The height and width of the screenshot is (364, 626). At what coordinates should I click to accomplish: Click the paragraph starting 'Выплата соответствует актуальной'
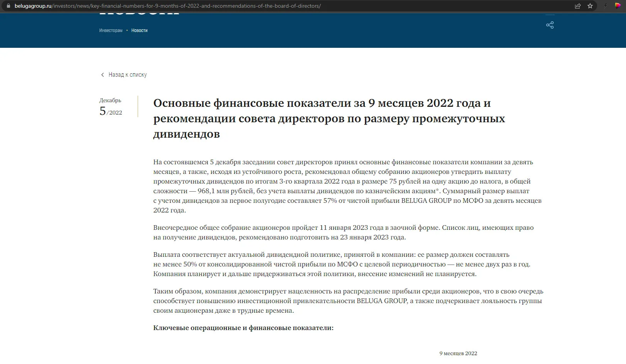click(x=342, y=264)
